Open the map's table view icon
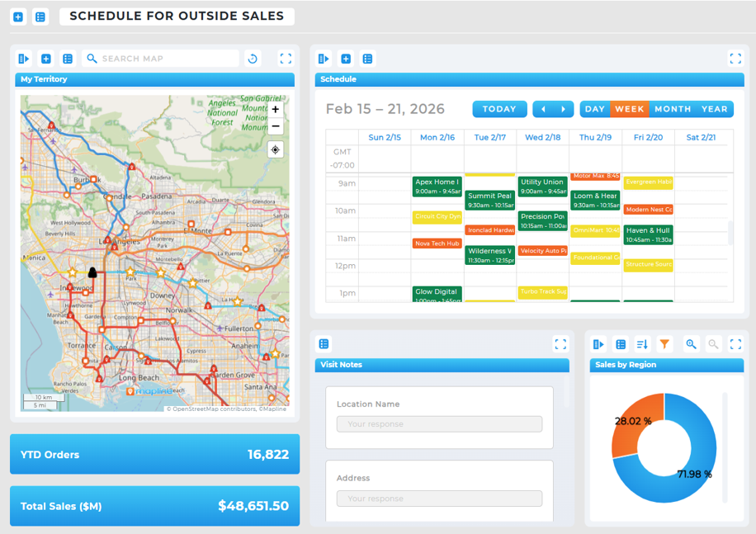 coord(68,59)
